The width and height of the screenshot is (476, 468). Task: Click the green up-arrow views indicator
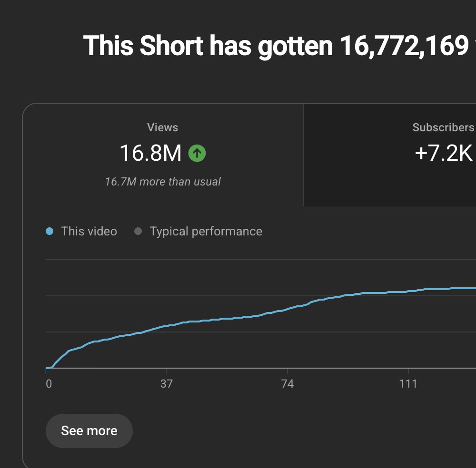point(197,153)
